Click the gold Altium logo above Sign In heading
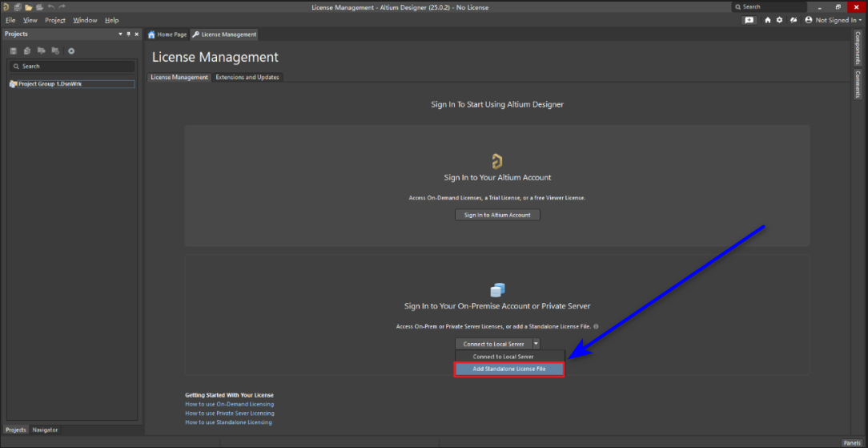The width and height of the screenshot is (868, 448). click(x=497, y=162)
